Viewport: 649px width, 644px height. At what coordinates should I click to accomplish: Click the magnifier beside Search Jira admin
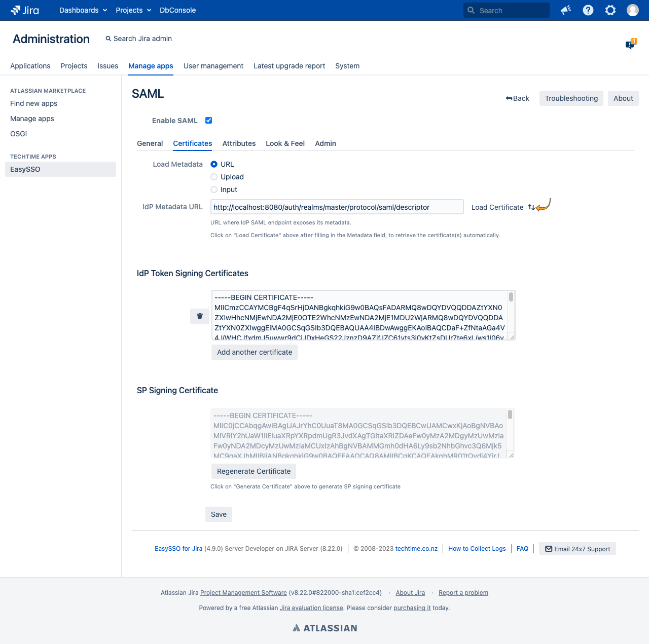(x=108, y=39)
